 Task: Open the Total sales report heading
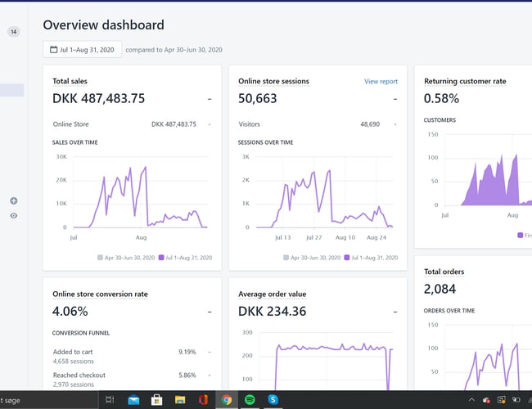tap(70, 82)
